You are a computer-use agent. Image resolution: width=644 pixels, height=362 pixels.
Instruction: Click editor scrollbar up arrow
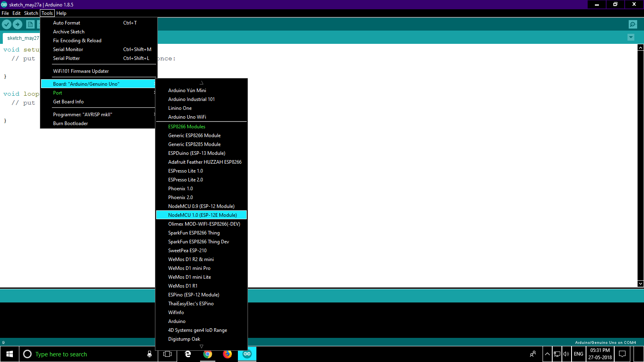click(640, 47)
